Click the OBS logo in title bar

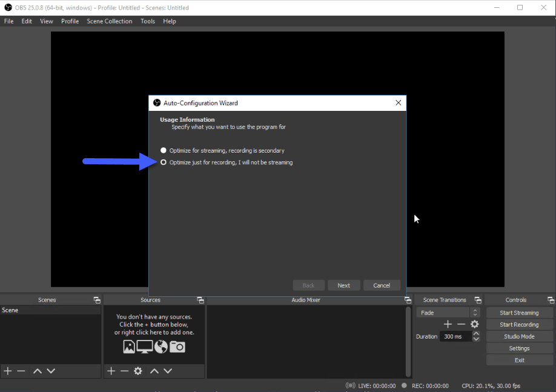[x=8, y=7]
